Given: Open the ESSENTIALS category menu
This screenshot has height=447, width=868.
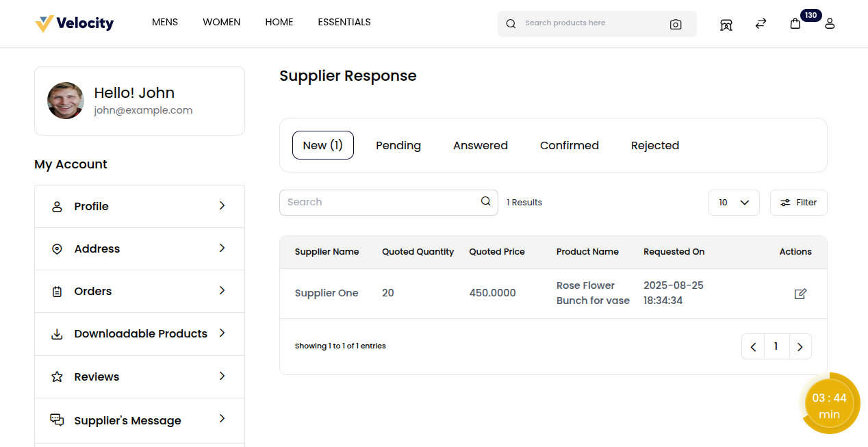Looking at the screenshot, I should click(344, 22).
